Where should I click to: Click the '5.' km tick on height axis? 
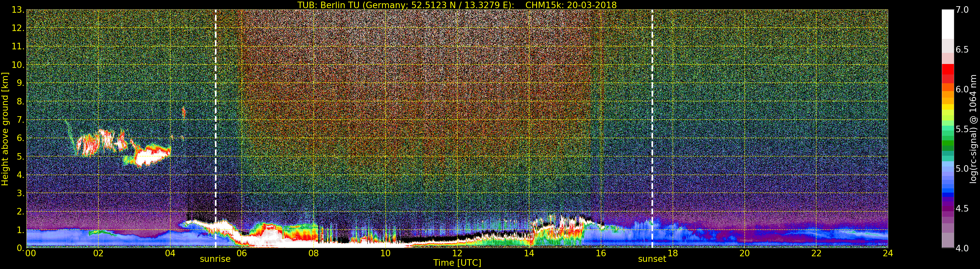[20, 156]
